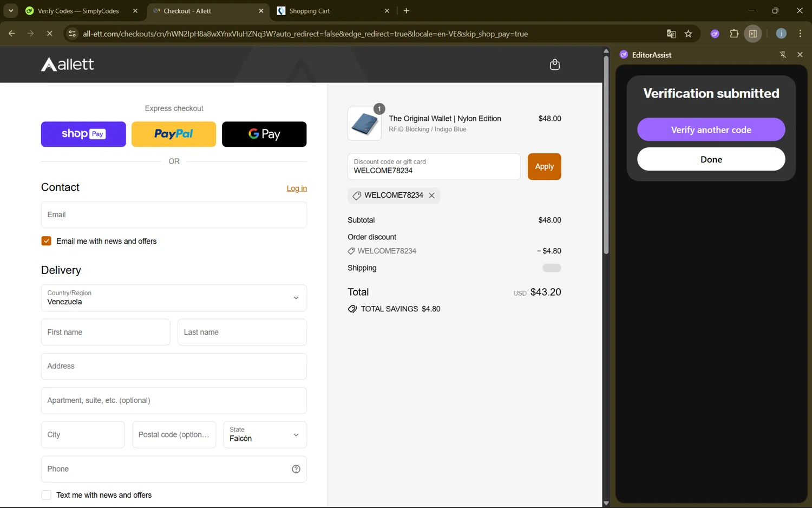Click TOTAL SAVINGS $4.80 text
The height and width of the screenshot is (508, 812).
401,309
